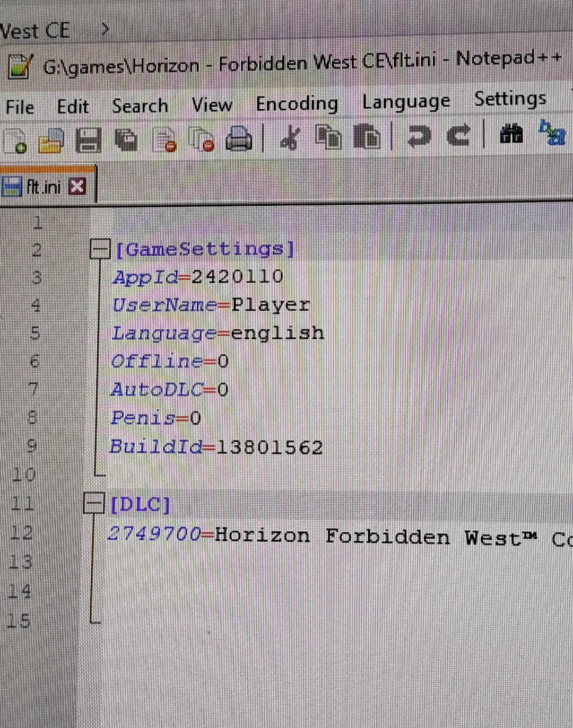Click the Copy toolbar icon
573x728 pixels.
(x=328, y=136)
